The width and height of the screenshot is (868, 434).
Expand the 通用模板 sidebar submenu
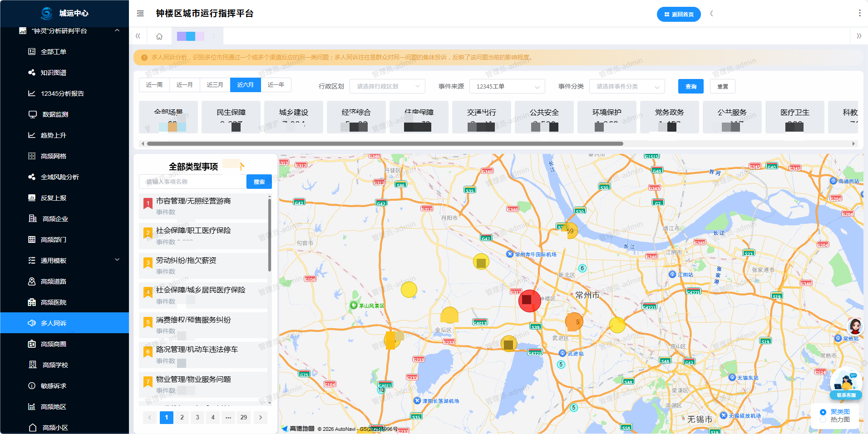point(117,260)
